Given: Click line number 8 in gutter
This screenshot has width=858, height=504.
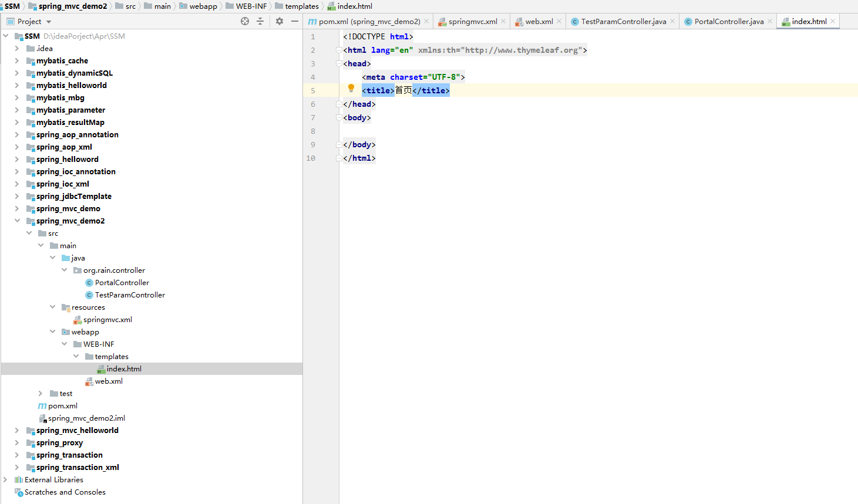Looking at the screenshot, I should tap(313, 131).
